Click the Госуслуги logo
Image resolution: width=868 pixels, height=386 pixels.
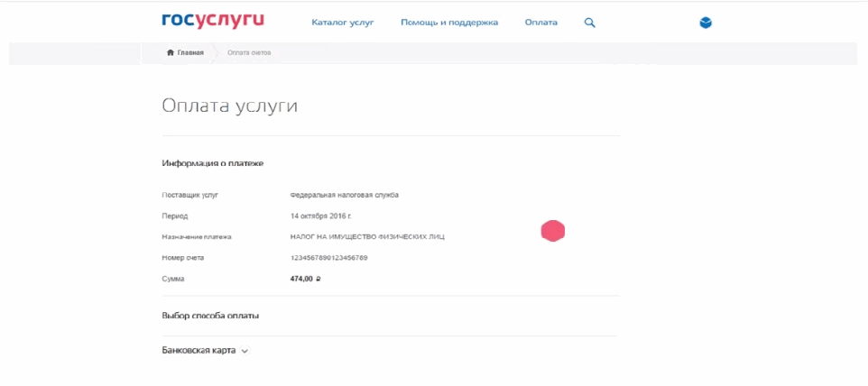coord(212,21)
